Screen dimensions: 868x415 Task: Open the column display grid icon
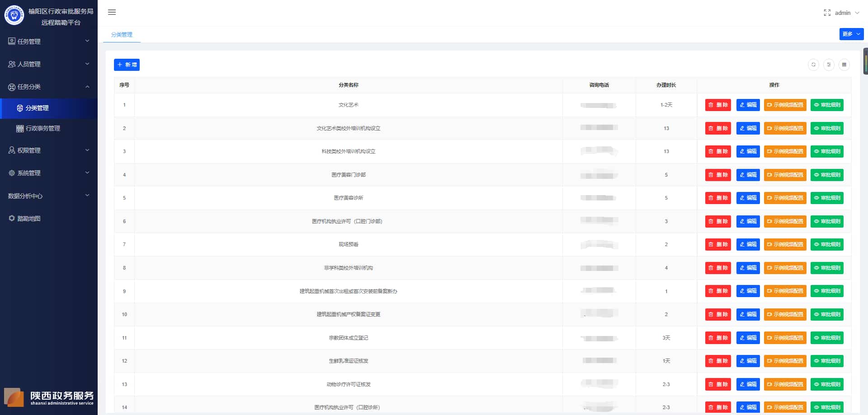click(x=844, y=65)
